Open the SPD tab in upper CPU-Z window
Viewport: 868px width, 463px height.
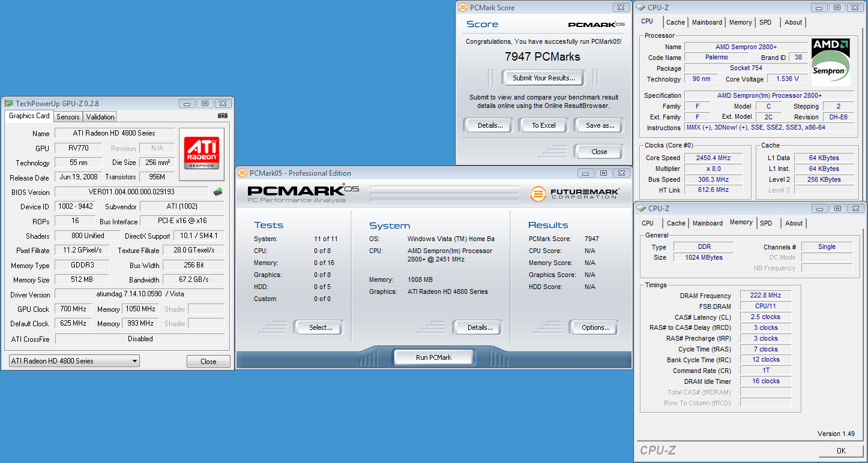[765, 22]
